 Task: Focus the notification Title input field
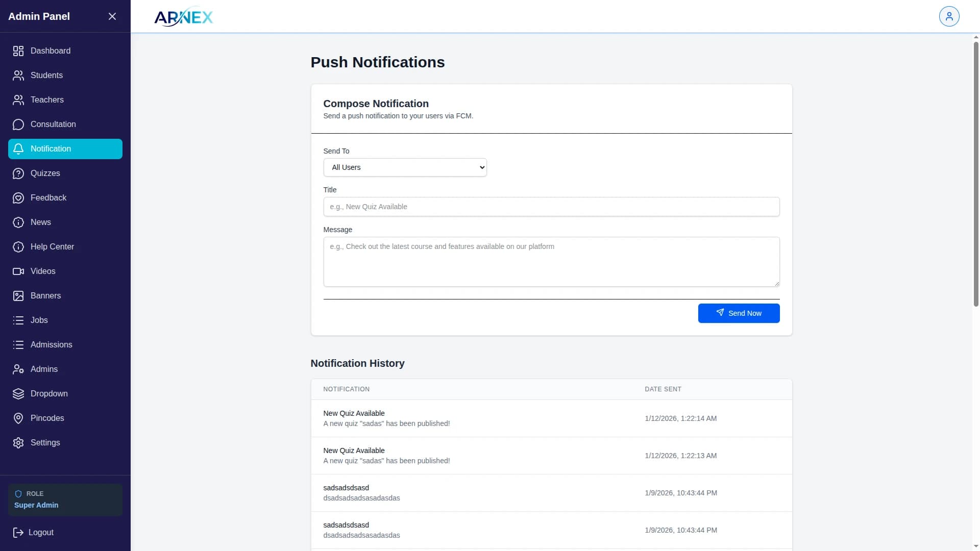tap(551, 207)
